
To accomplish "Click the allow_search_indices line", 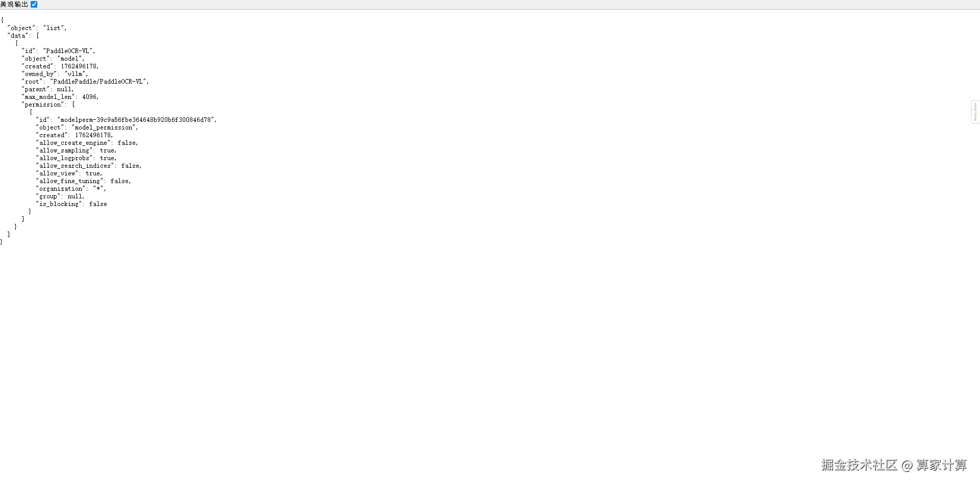I will click(x=89, y=166).
